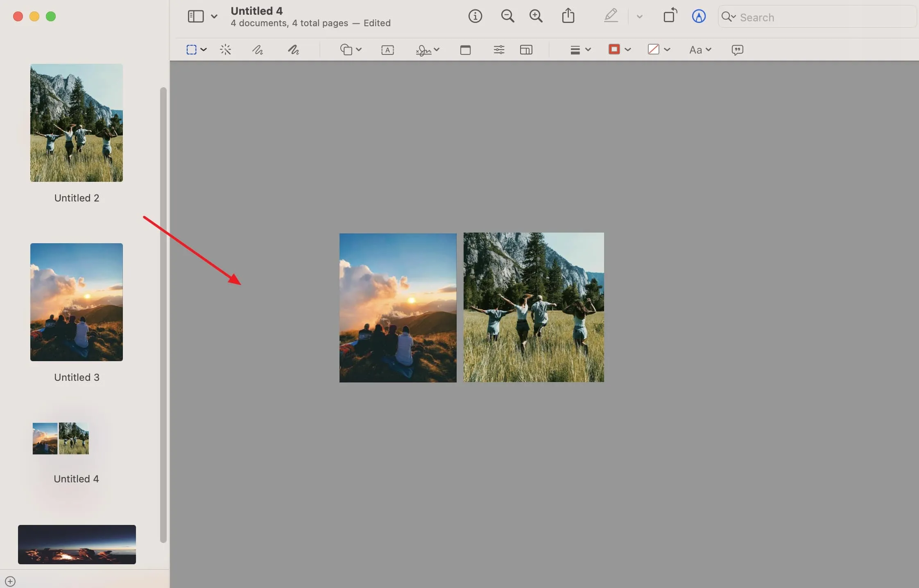This screenshot has height=588, width=919.
Task: Choose the rectangular Selection tool
Action: click(x=191, y=50)
